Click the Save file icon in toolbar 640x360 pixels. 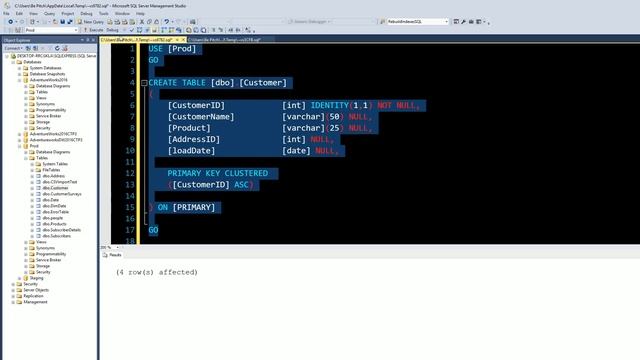(x=62, y=22)
